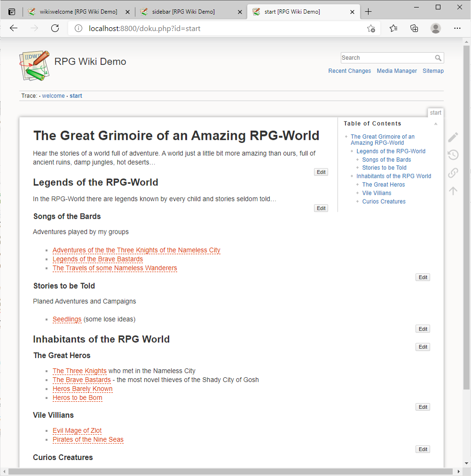Jump to The Great Heros in TOC
The height and width of the screenshot is (476, 471).
click(x=384, y=184)
